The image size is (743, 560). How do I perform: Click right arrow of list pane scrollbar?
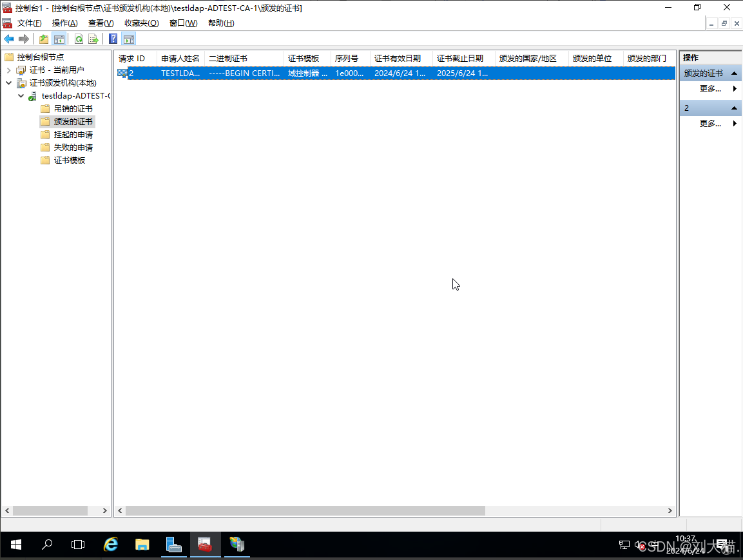pyautogui.click(x=670, y=511)
